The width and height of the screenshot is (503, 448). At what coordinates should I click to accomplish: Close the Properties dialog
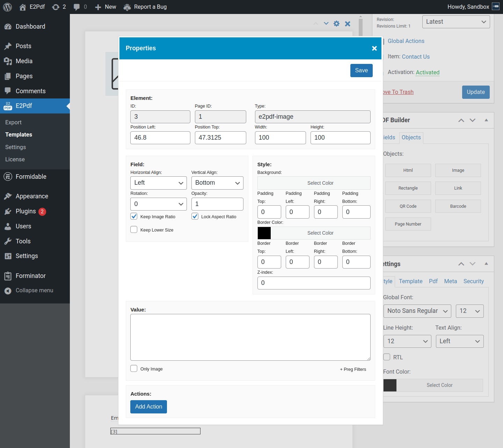[x=374, y=48]
